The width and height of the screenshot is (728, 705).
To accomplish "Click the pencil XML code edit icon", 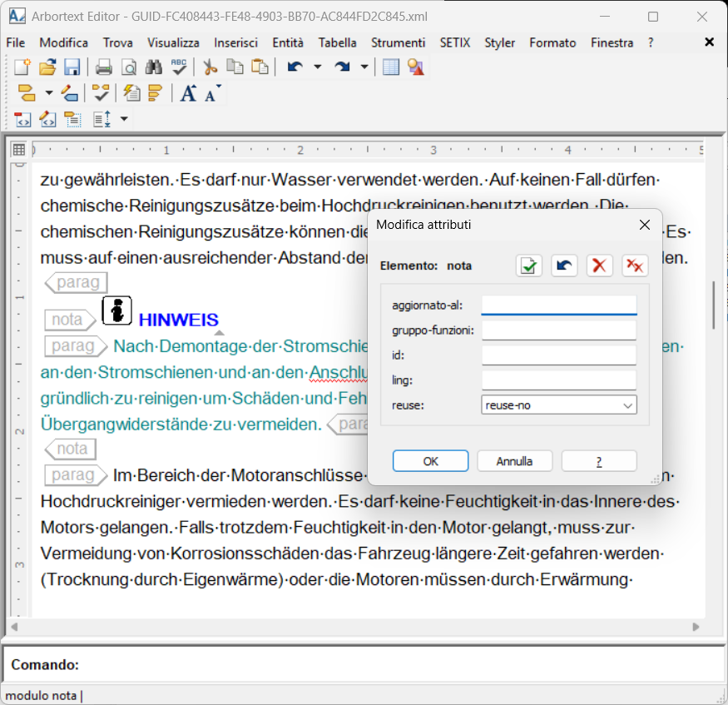I will 47,119.
